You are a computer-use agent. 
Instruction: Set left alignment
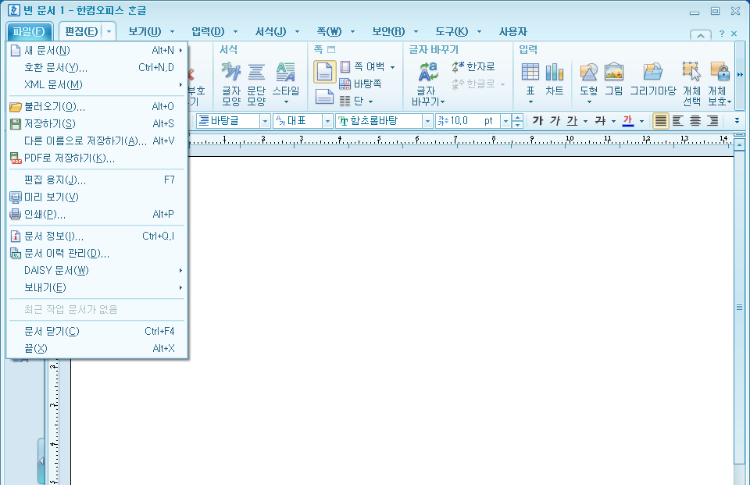pos(678,121)
